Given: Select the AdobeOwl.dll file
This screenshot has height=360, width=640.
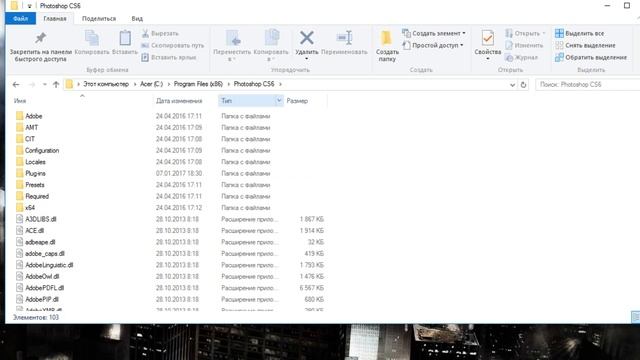Looking at the screenshot, I should [42, 276].
